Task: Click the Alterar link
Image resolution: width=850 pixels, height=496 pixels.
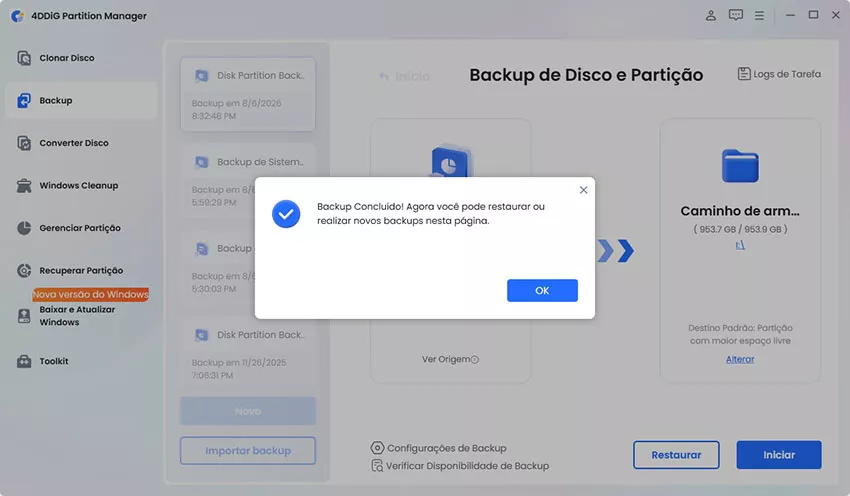Action: [740, 359]
